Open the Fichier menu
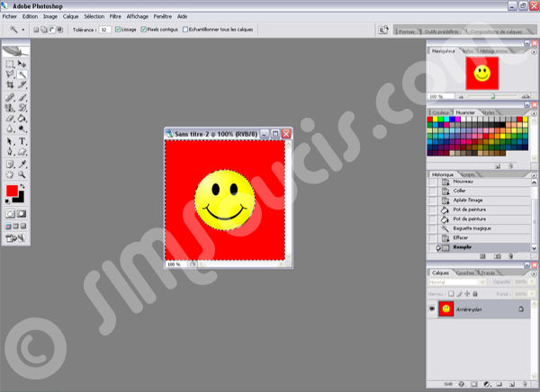This screenshot has width=540, height=392. coord(10,16)
